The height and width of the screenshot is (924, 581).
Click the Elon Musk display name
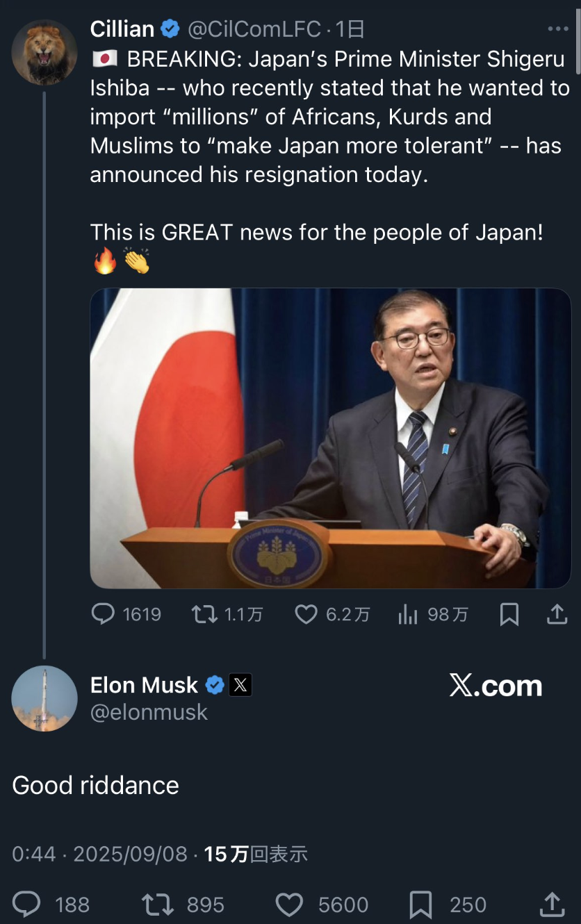pos(144,686)
